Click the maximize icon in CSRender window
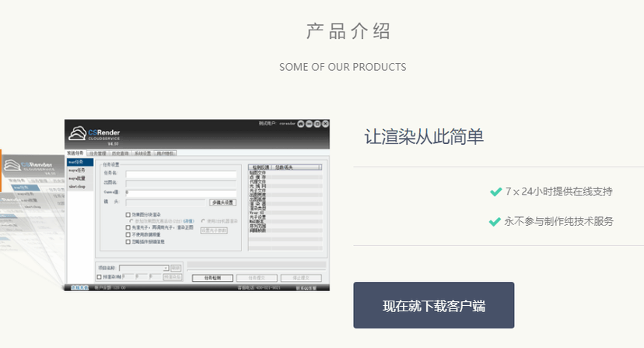This screenshot has width=644, height=348. [x=317, y=124]
